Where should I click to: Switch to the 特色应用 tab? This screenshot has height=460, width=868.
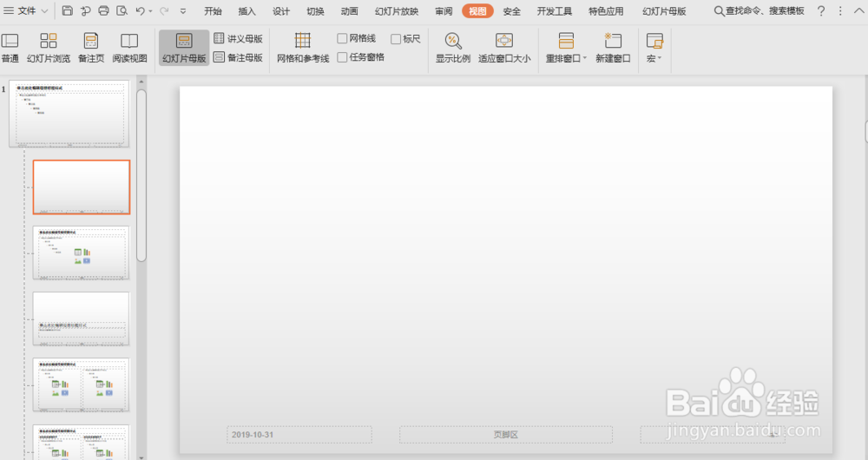[x=606, y=11]
